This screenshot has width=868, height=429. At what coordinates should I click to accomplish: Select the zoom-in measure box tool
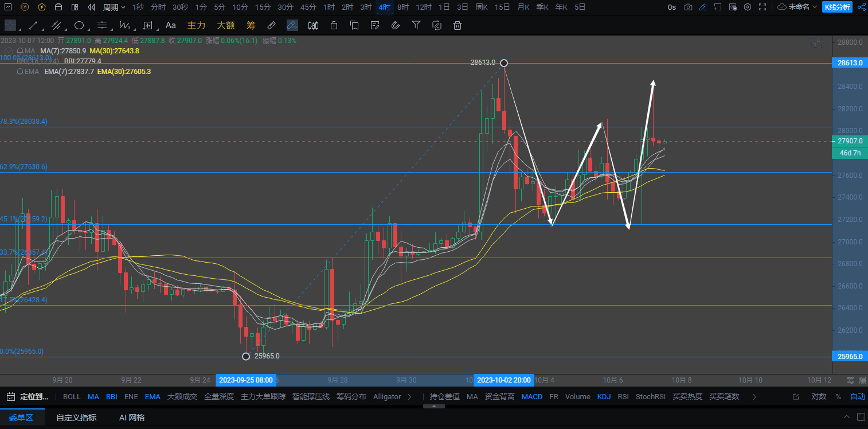click(148, 25)
